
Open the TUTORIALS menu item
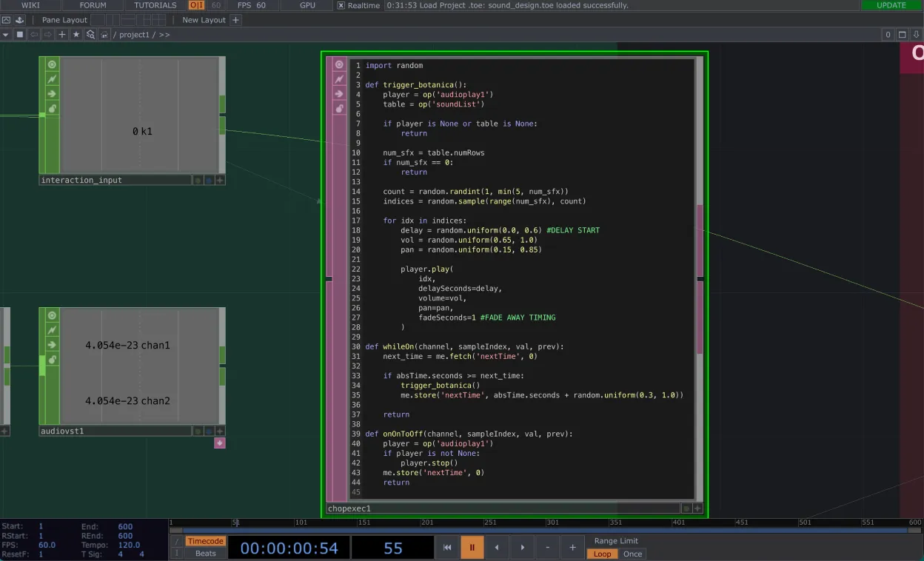point(155,5)
